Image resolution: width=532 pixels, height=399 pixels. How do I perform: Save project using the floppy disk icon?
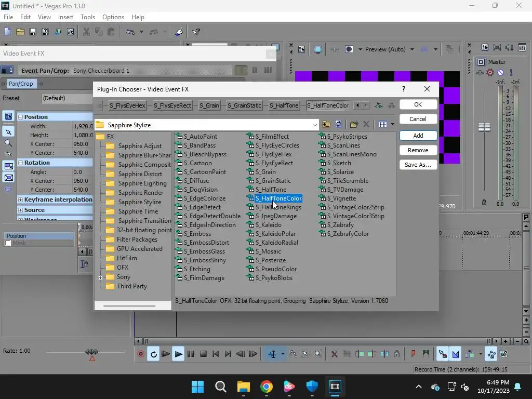(33, 32)
